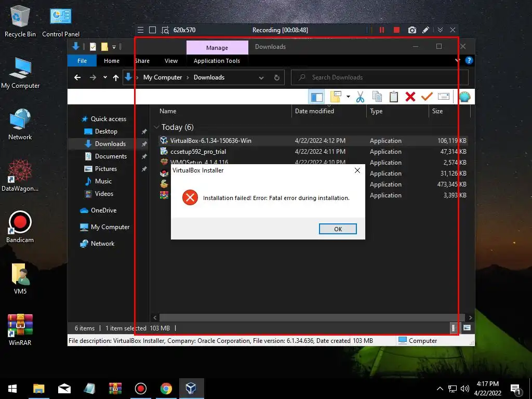Open Music in the navigation pane
The image size is (532, 399).
click(103, 181)
